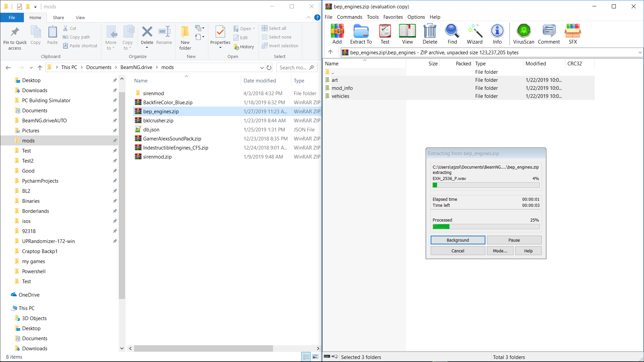Click the file extraction progress bar
Viewport: 644px width, 362px height.
(x=486, y=185)
